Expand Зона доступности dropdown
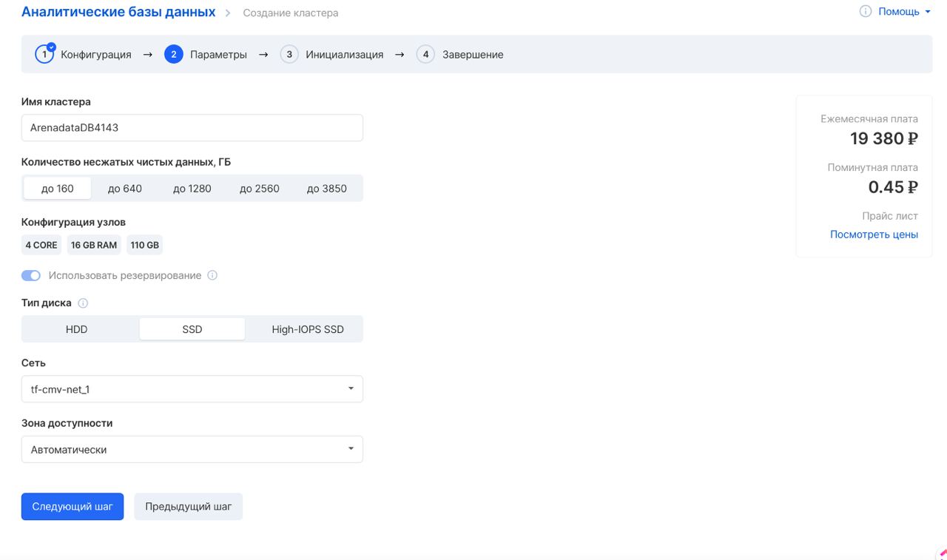 click(x=192, y=450)
